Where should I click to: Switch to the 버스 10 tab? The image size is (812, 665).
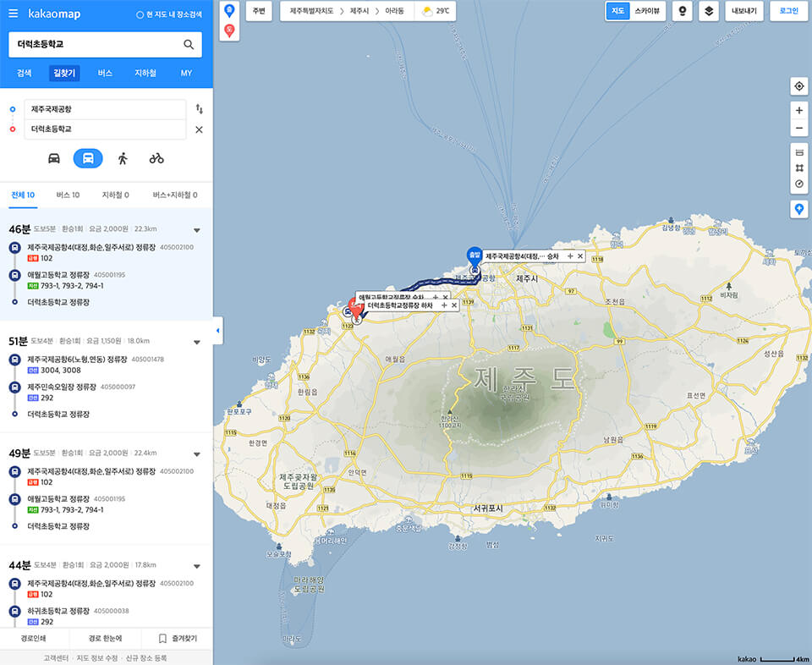click(68, 195)
